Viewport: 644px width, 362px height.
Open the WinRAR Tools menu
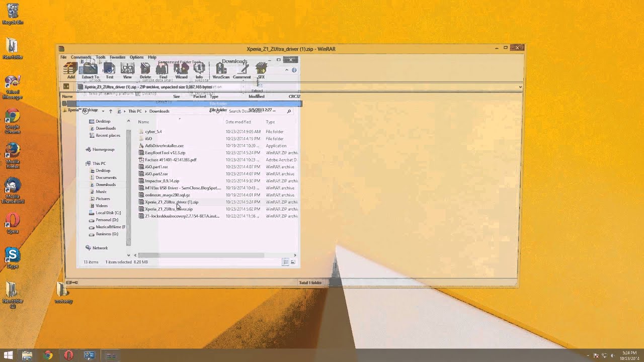pos(101,57)
